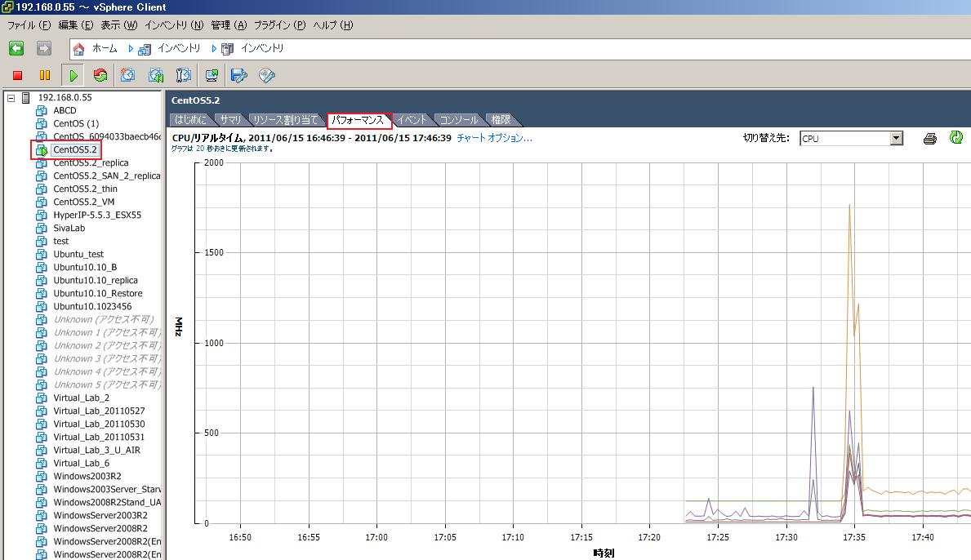
Task: Click the Revert to Snapshot toolbar icon
Action: tap(155, 75)
